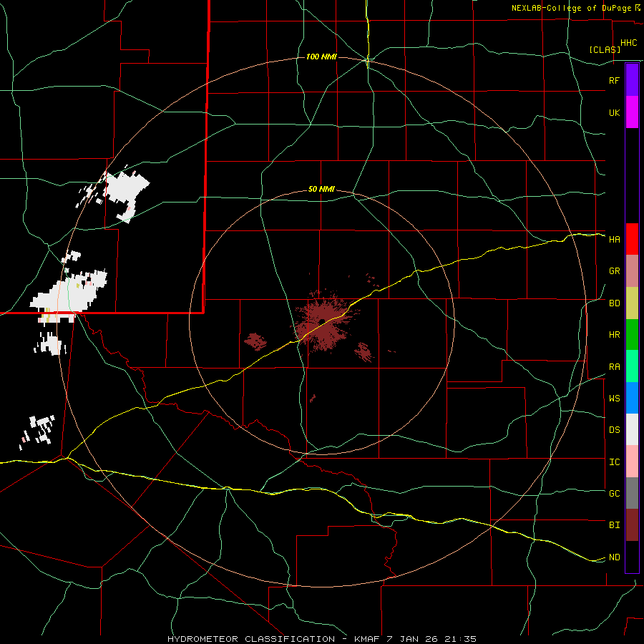Screen dimensions: 644x644
Task: Click the BI dark red legend swatch
Action: (x=632, y=525)
